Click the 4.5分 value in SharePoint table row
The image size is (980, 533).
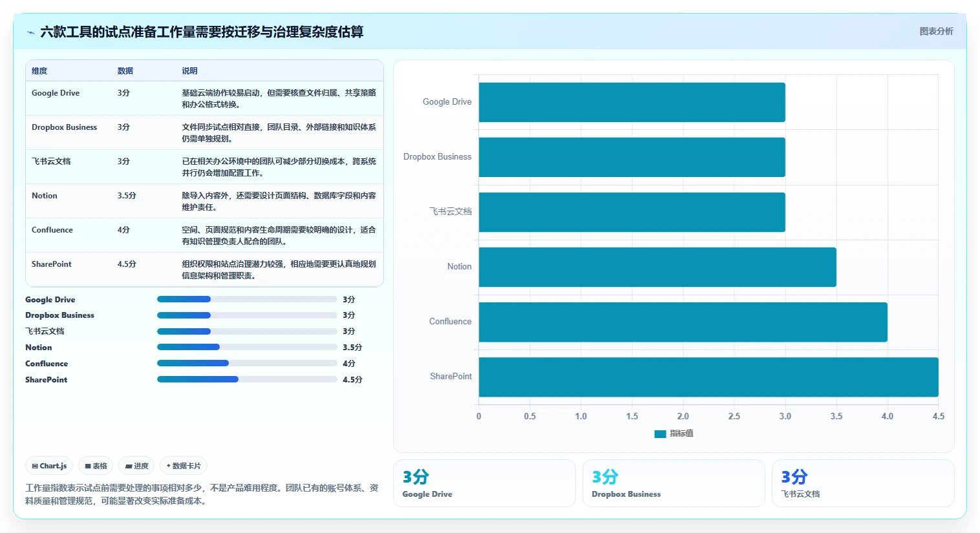click(x=127, y=264)
